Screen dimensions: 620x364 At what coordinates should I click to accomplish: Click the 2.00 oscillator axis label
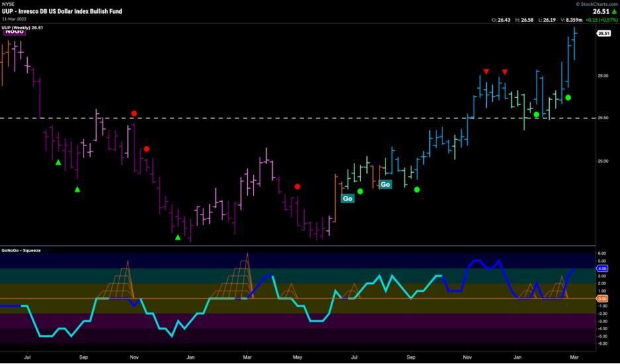[603, 283]
